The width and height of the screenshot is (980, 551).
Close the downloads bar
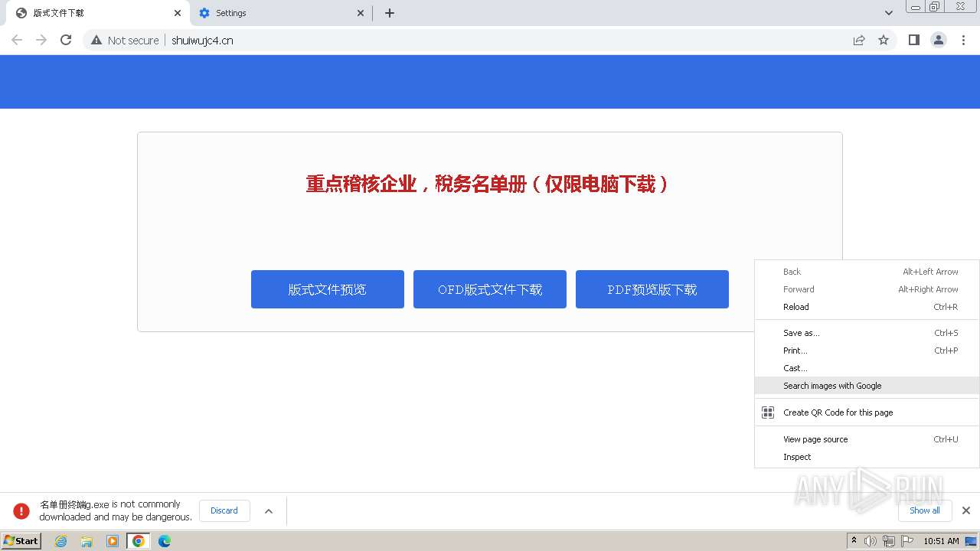[x=966, y=510]
